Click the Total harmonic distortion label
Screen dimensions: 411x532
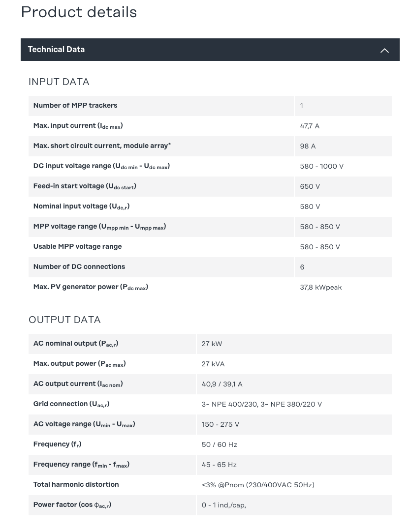click(76, 485)
